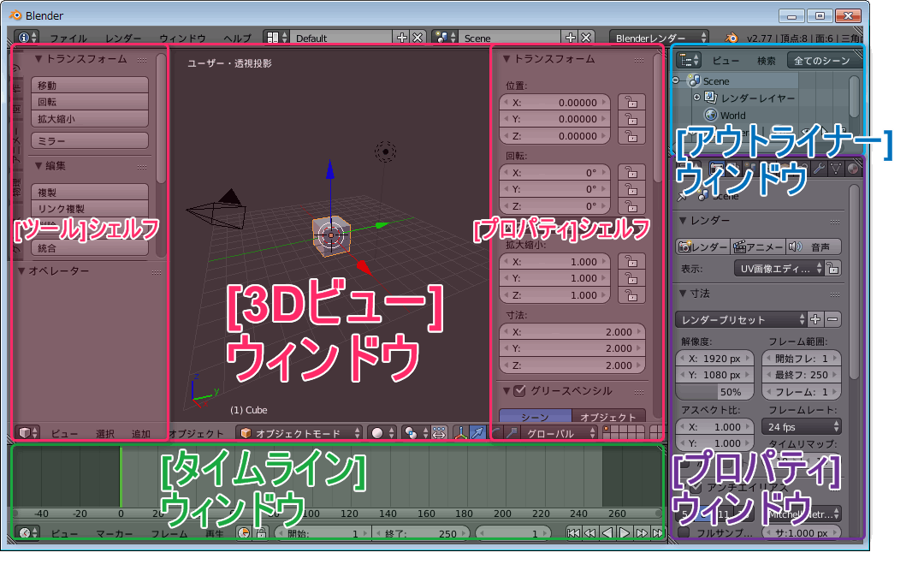The width and height of the screenshot is (924, 588).
Task: Open the scene browse icon beside Scene field
Action: pyautogui.click(x=444, y=38)
